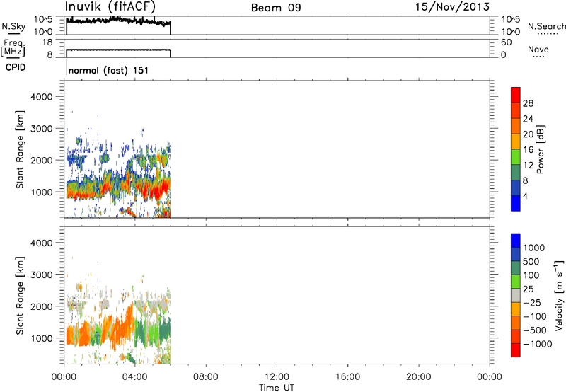Click the "28" label on Power color bar
Screen dimensions: 566x392
point(528,103)
